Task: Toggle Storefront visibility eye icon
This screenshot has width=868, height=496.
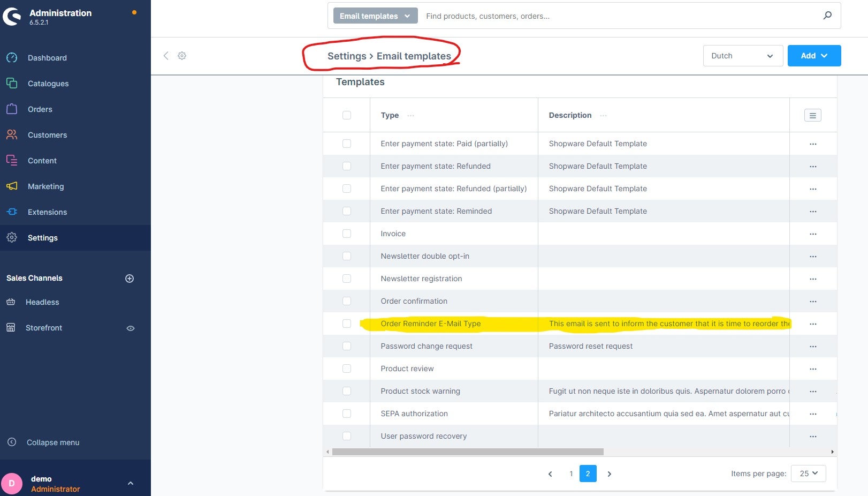Action: tap(131, 328)
